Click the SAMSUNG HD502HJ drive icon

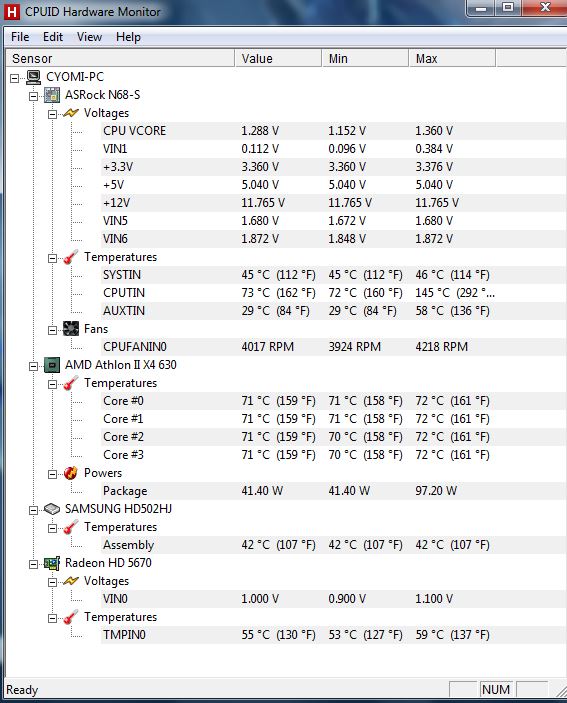[52, 509]
